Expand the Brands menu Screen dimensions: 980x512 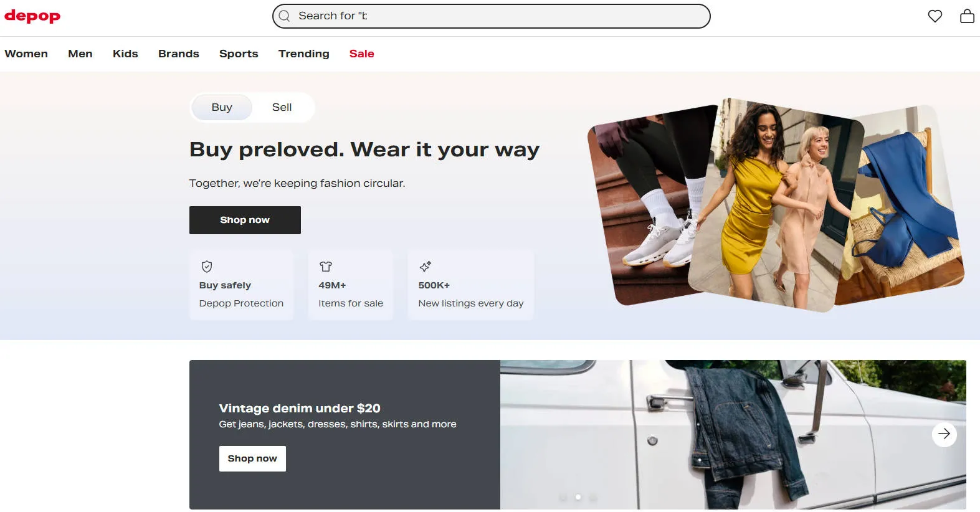tap(179, 54)
